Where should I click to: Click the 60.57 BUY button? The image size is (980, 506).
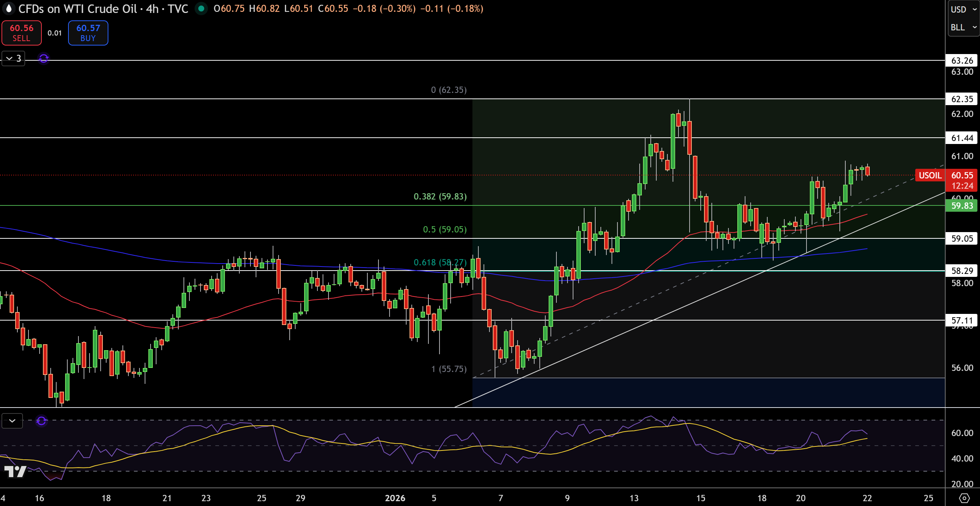[88, 33]
